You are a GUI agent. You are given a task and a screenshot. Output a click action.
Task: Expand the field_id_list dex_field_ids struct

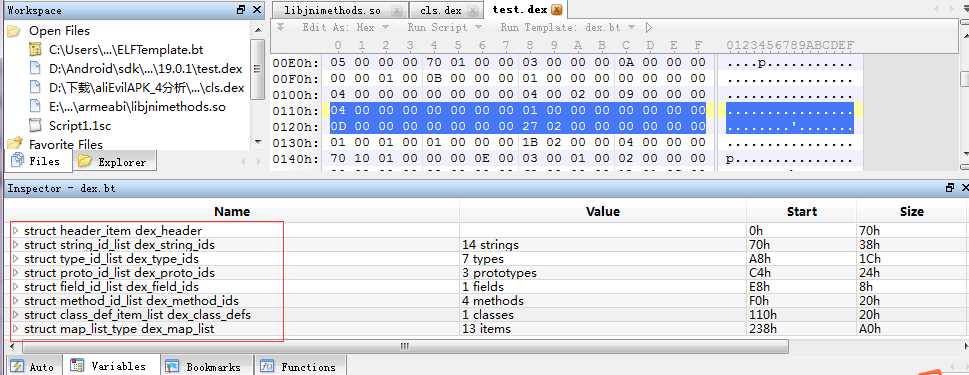coord(15,287)
